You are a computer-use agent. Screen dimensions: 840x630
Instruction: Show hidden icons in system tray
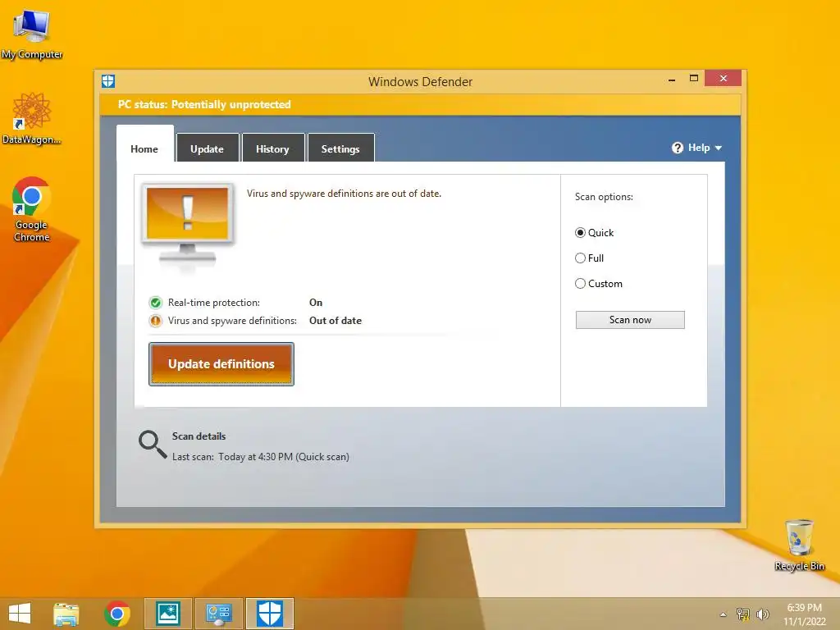[724, 614]
